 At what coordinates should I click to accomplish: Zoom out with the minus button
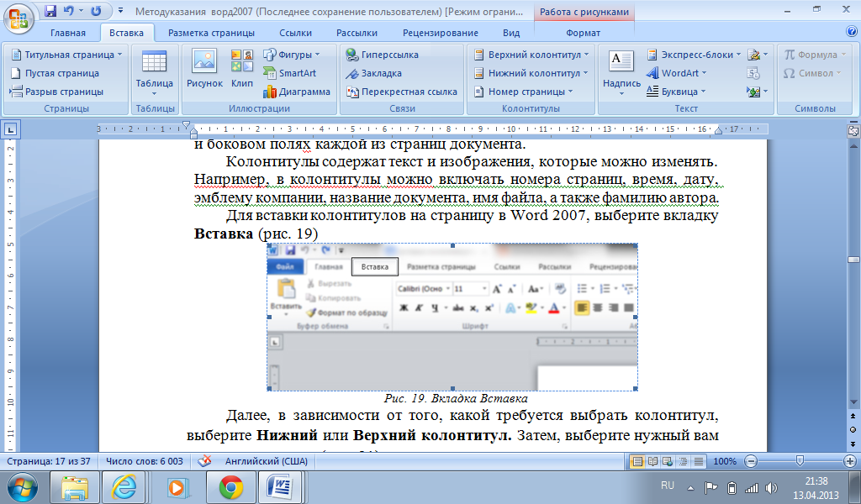tap(751, 461)
